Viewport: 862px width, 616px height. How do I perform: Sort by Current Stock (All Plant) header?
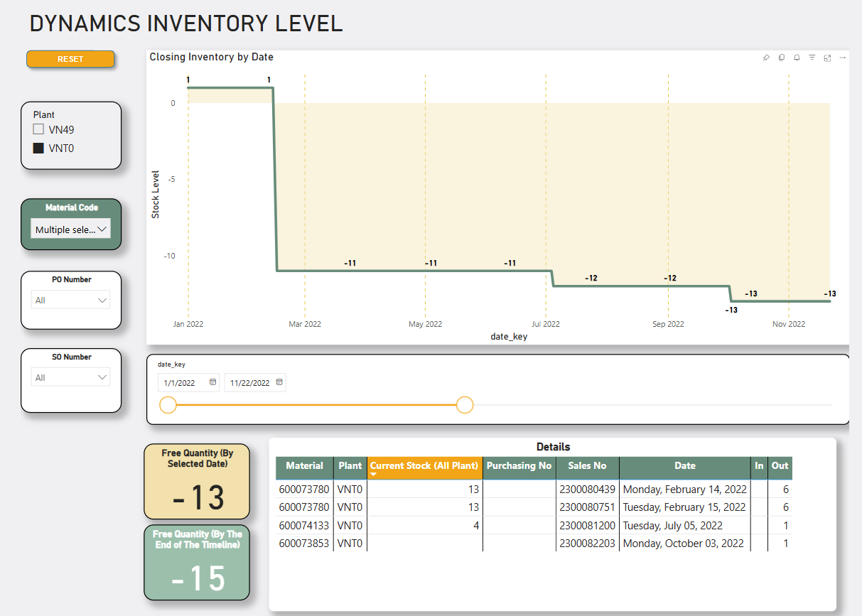tap(425, 466)
